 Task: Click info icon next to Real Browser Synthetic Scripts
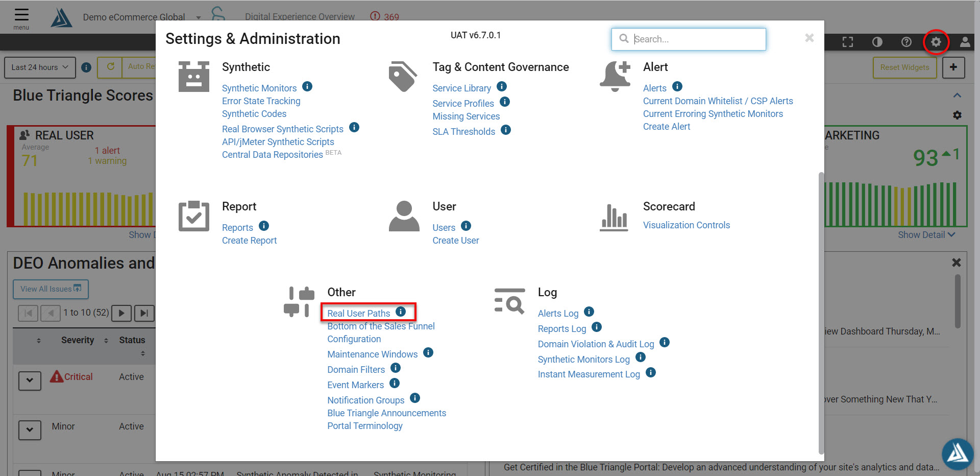(x=354, y=127)
